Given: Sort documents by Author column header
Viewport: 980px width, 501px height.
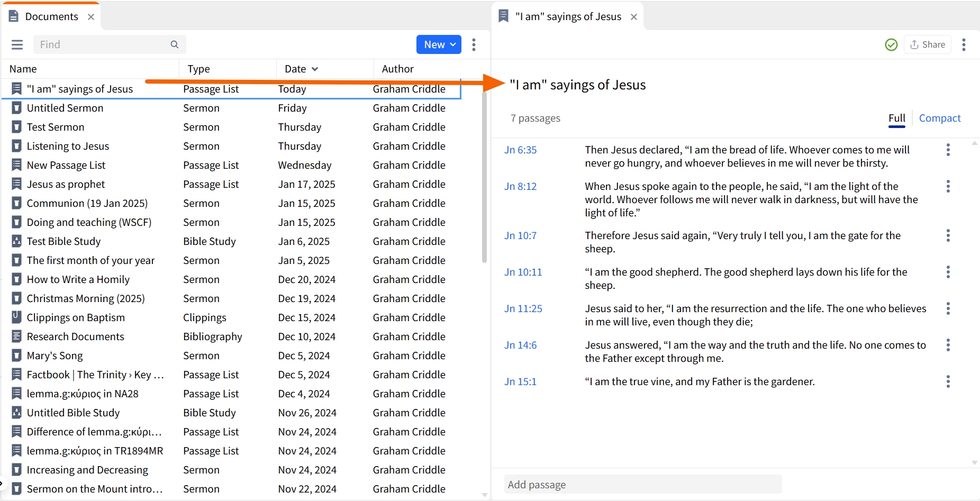Looking at the screenshot, I should (397, 69).
